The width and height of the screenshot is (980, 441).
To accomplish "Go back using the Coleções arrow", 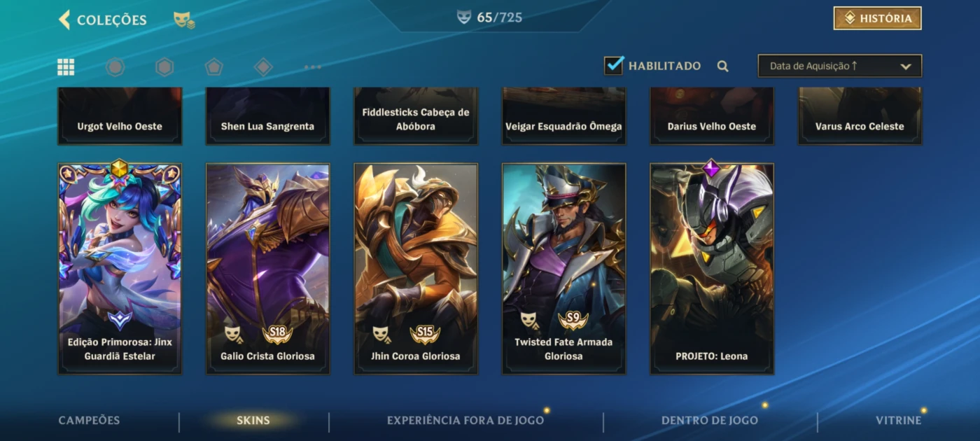I will coord(64,20).
